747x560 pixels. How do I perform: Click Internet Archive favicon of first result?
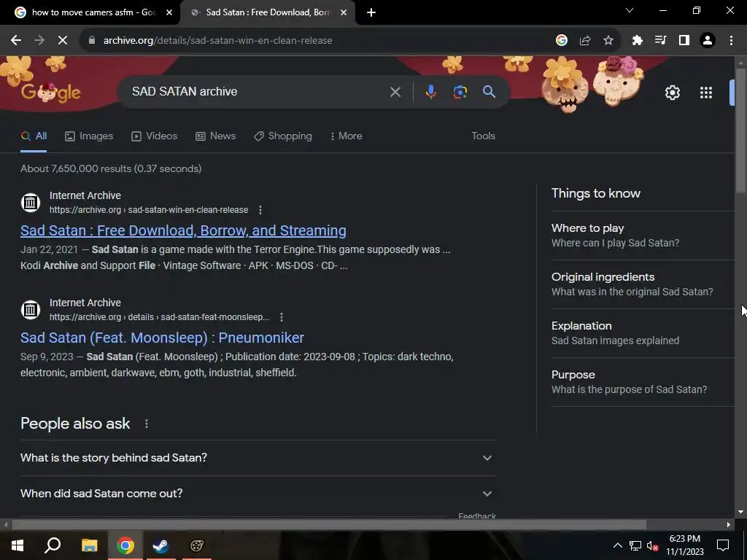(x=31, y=203)
